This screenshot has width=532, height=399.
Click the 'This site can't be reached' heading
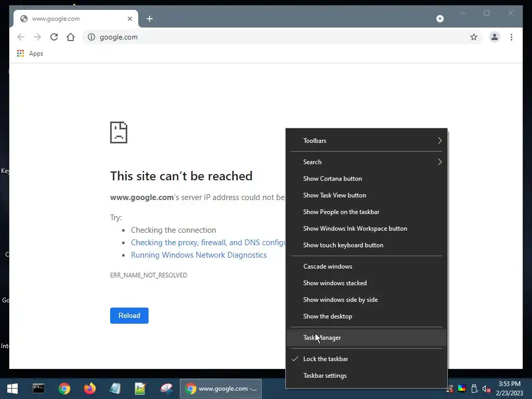[x=181, y=176]
